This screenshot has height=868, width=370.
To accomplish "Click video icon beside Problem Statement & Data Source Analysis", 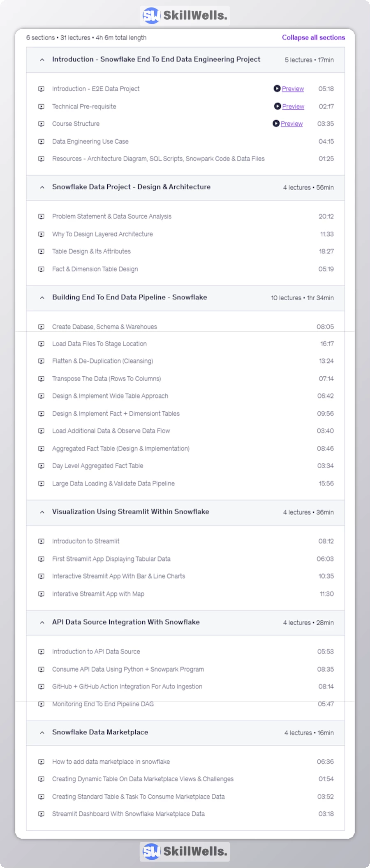I will (41, 216).
